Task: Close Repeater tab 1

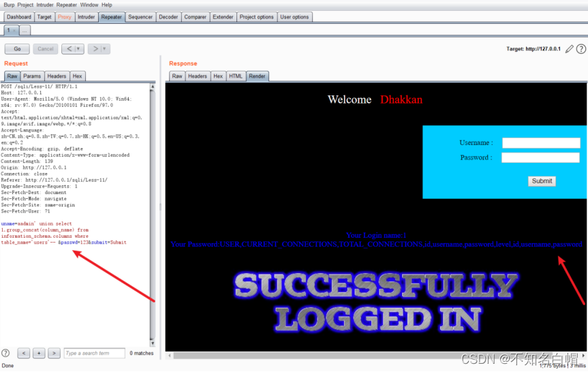Action: (x=14, y=31)
